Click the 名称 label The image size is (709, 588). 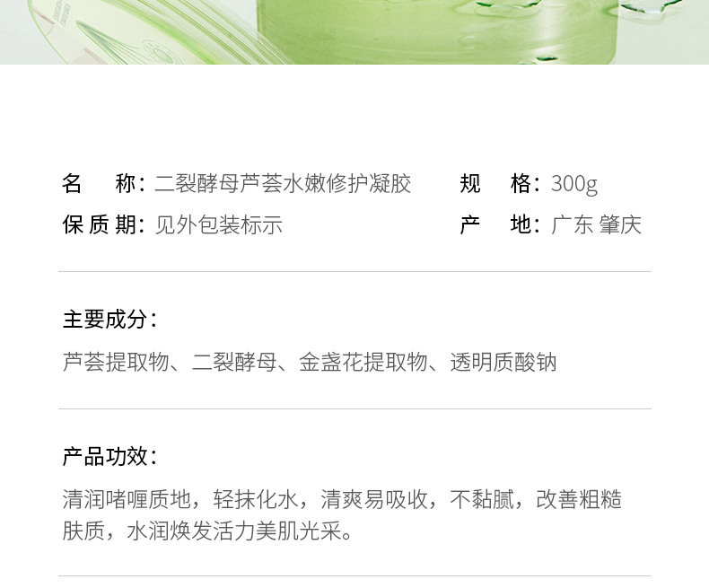coord(103,184)
